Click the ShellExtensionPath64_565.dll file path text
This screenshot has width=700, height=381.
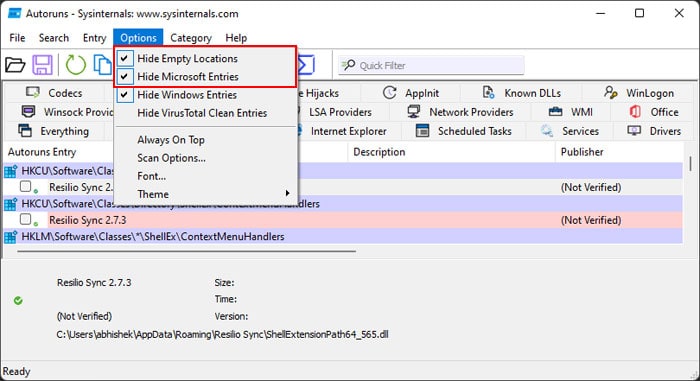[222, 334]
